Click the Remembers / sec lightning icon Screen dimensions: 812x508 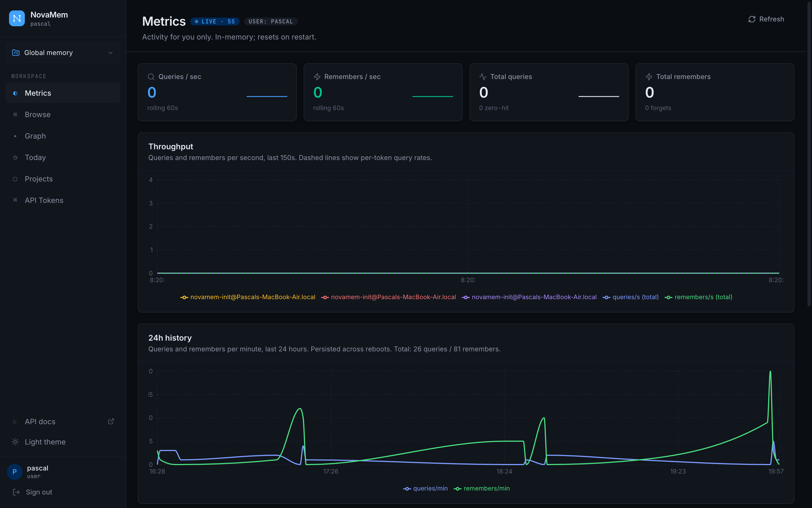tap(317, 76)
